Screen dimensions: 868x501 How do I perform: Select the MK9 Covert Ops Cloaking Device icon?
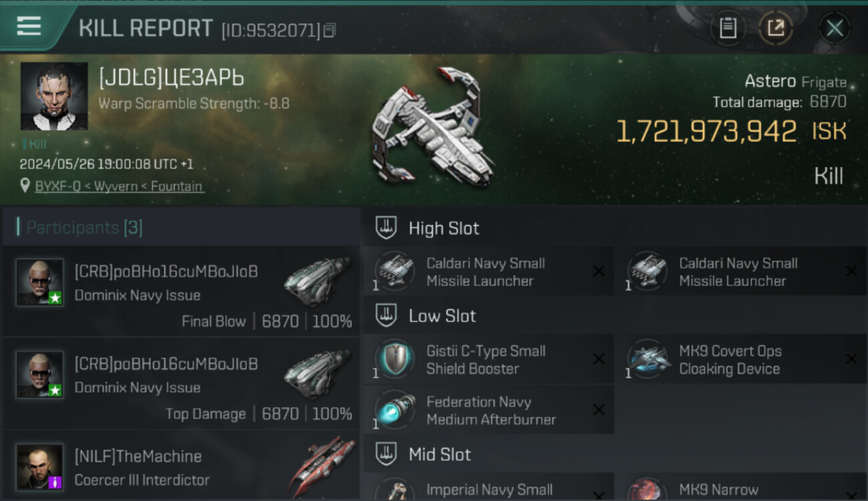pos(647,359)
